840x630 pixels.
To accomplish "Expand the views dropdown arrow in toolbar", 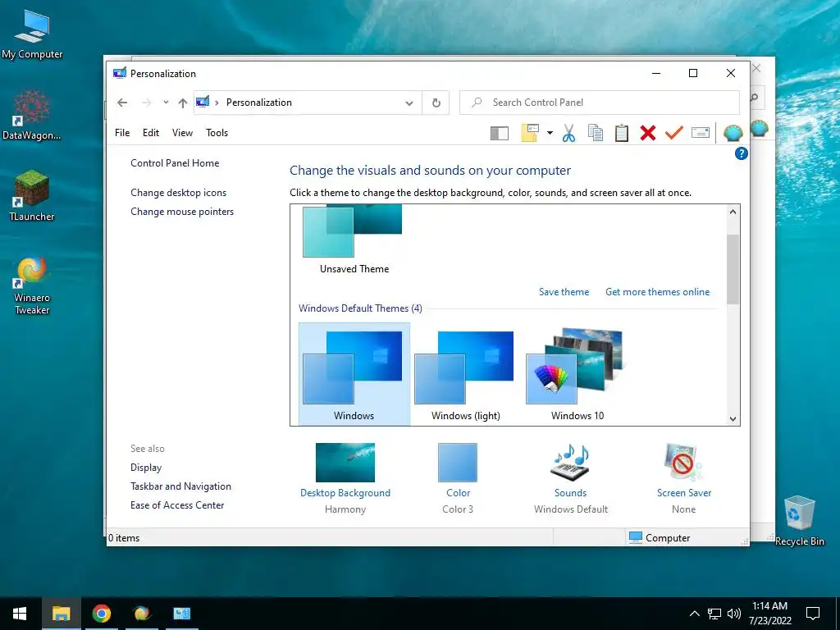I will [550, 133].
